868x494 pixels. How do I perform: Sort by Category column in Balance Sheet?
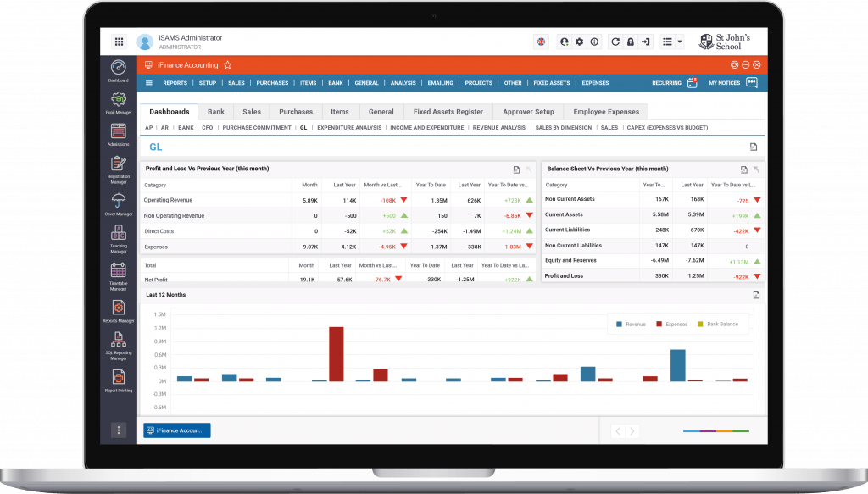[556, 185]
